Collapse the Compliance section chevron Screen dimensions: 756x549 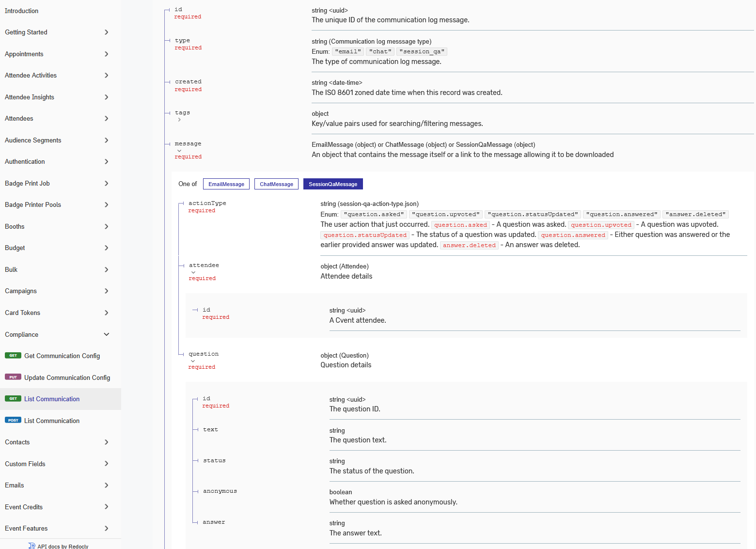pos(107,334)
